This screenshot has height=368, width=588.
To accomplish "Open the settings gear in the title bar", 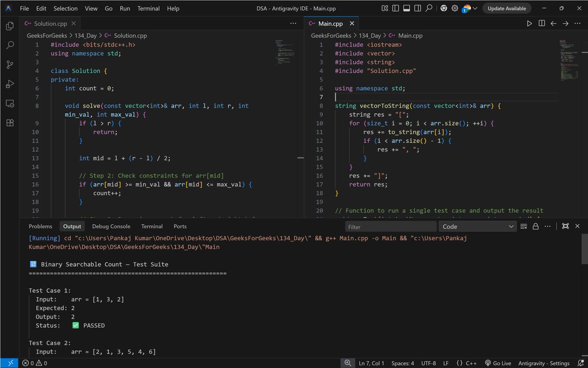I will (x=455, y=8).
